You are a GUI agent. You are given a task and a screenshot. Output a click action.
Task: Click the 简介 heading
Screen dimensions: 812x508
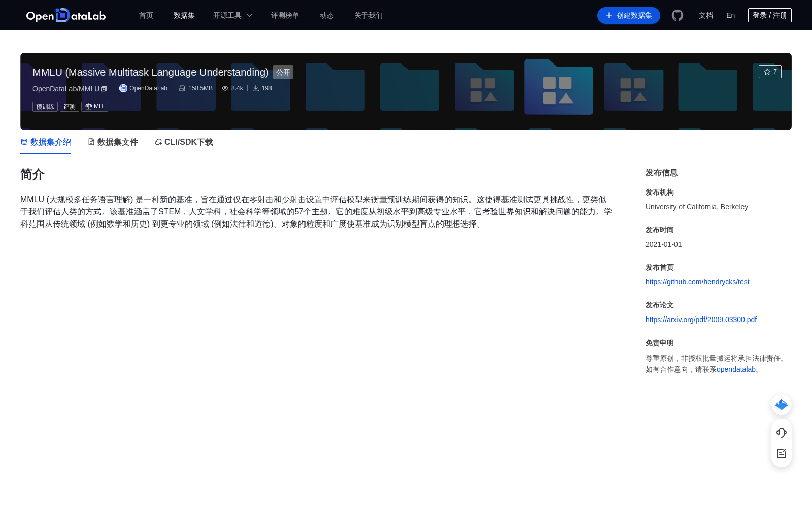tap(32, 174)
